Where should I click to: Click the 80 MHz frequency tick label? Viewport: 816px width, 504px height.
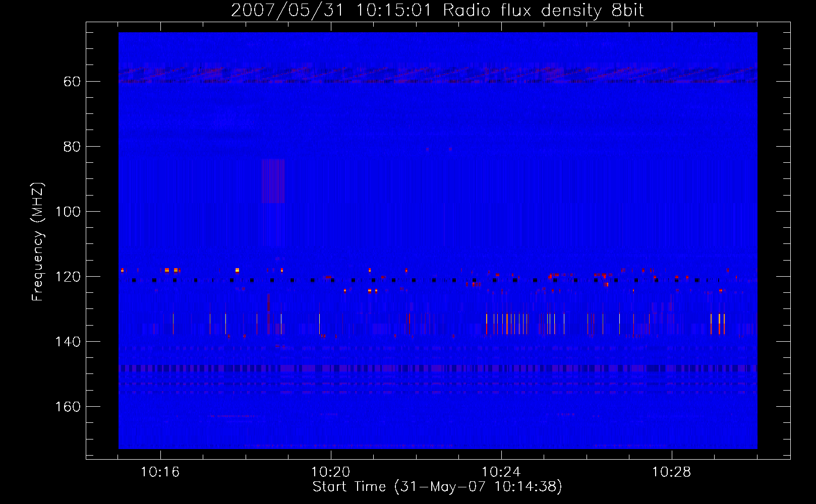click(72, 147)
